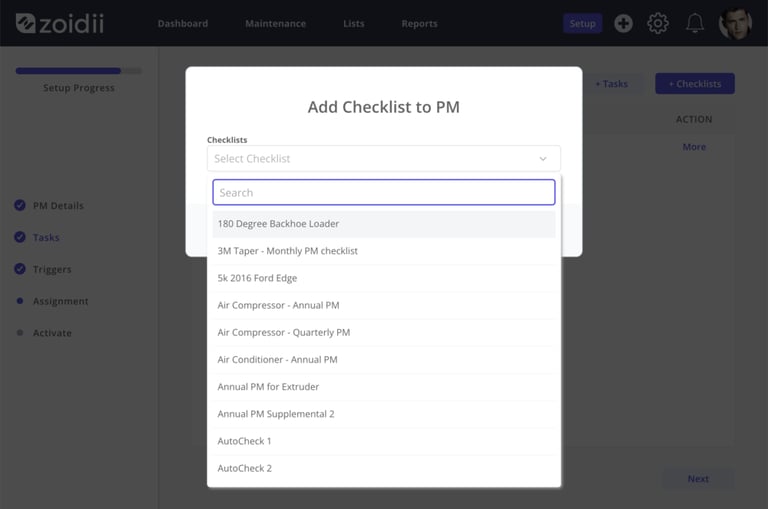The image size is (768, 509).
Task: Select the Assignment setup step
Action: (x=61, y=301)
